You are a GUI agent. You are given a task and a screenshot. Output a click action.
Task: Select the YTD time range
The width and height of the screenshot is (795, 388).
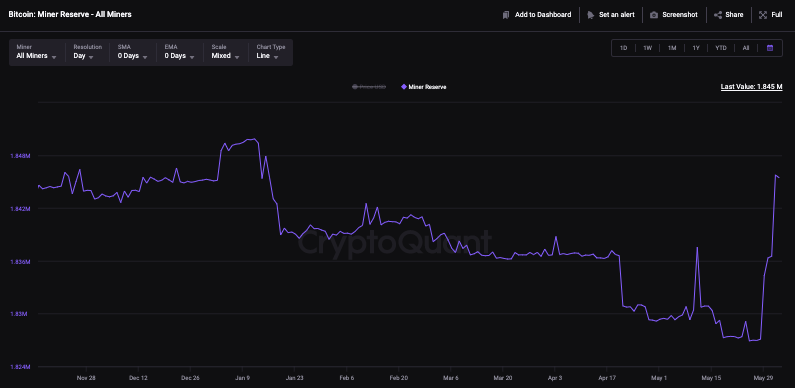(721, 48)
